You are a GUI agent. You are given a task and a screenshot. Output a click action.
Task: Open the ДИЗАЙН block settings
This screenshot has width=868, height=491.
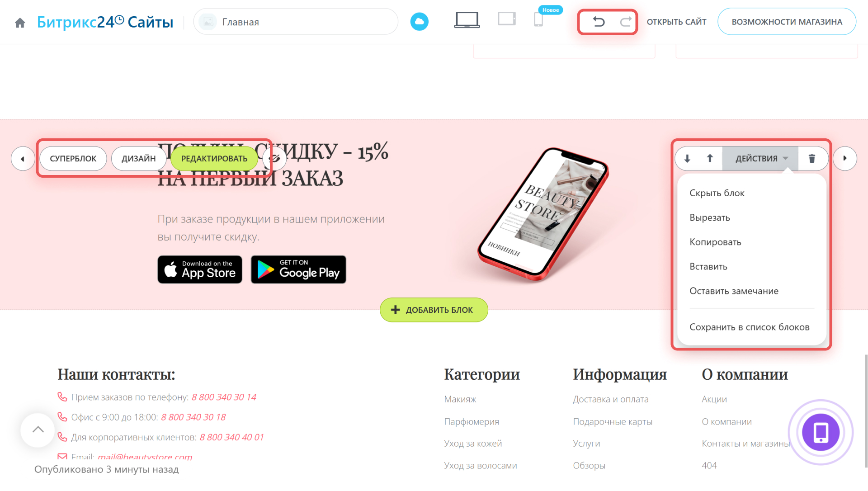[x=139, y=159]
